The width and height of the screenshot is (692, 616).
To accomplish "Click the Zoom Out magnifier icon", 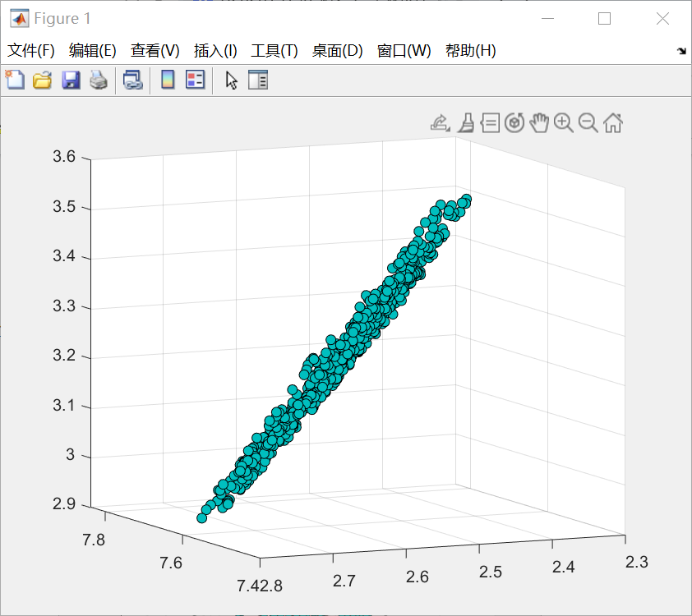I will (588, 123).
